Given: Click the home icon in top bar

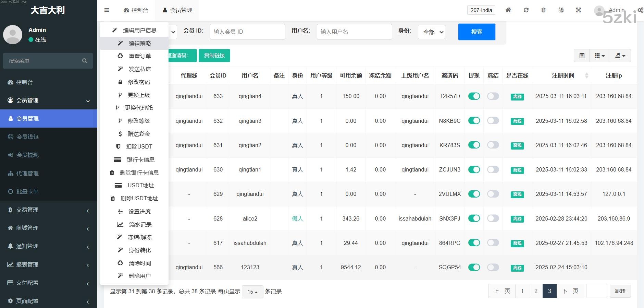Looking at the screenshot, I should click(508, 10).
